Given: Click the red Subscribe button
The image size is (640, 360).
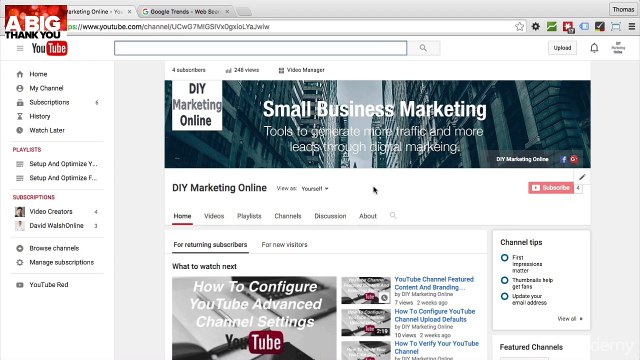Looking at the screenshot, I should (x=551, y=188).
